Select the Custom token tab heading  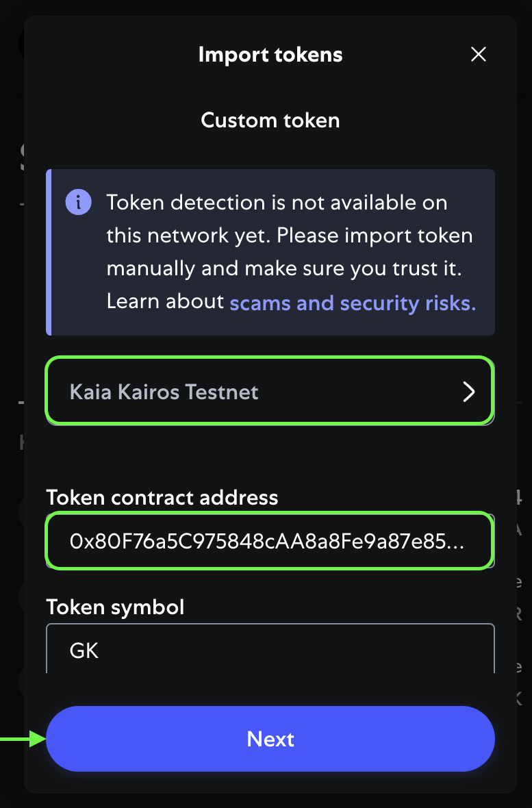(x=270, y=120)
